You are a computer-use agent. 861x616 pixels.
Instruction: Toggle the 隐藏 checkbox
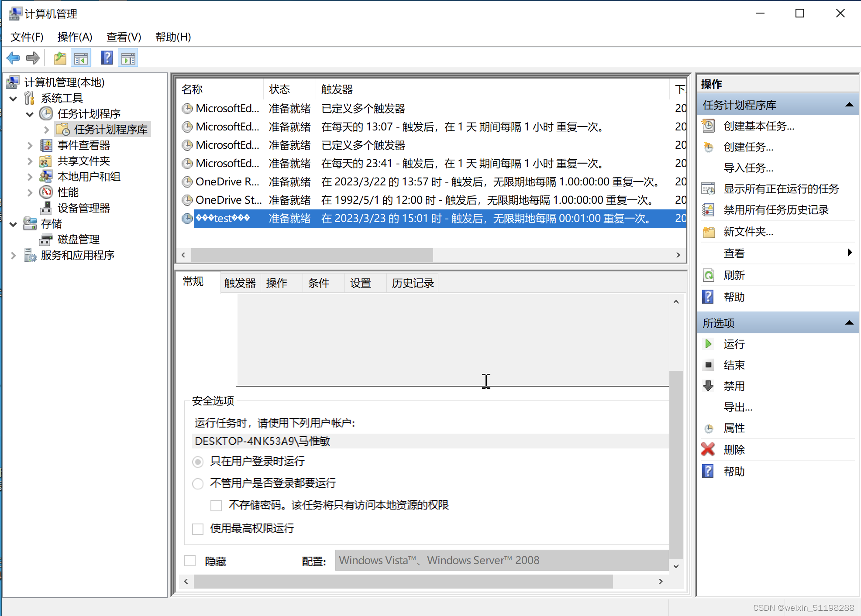coord(190,561)
